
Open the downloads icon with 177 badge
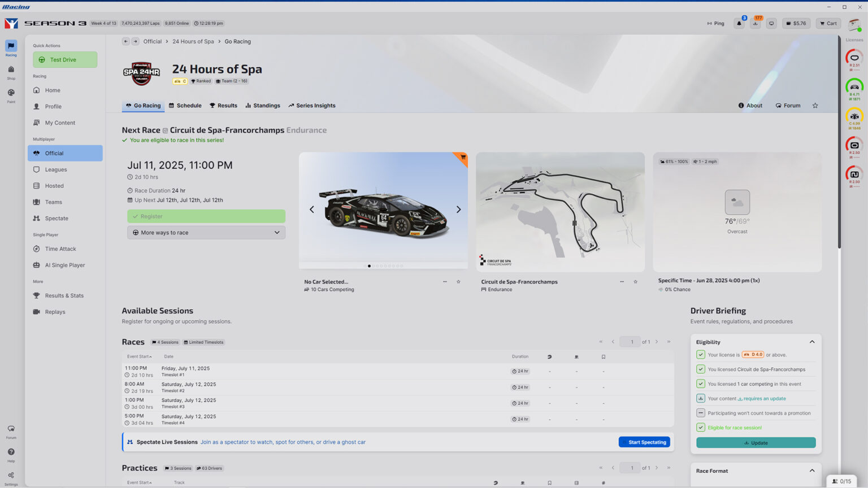coord(755,24)
